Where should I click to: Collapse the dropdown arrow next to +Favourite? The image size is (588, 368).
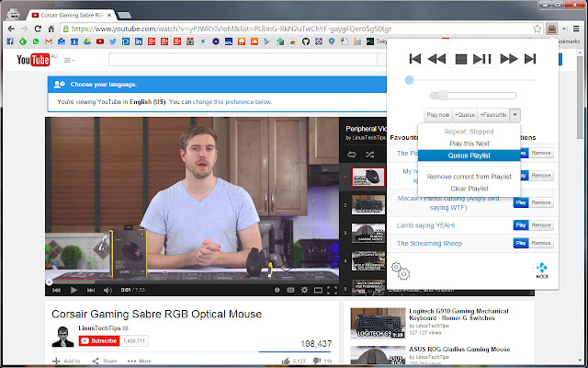coord(515,114)
